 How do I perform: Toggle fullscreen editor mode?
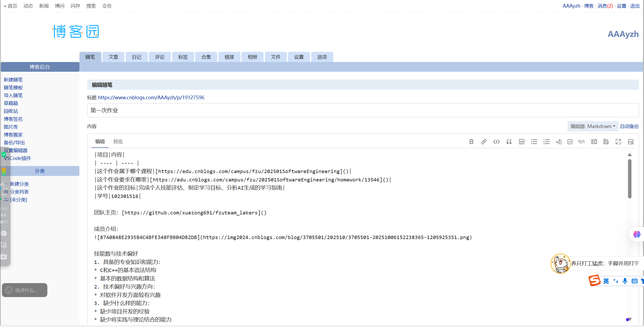pos(618,142)
